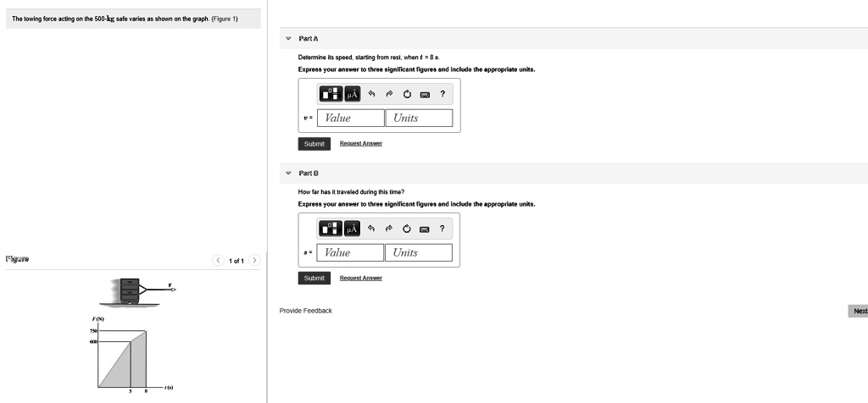
Task: Keyboard shortcuts icon in Part A toolbar
Action: [425, 95]
